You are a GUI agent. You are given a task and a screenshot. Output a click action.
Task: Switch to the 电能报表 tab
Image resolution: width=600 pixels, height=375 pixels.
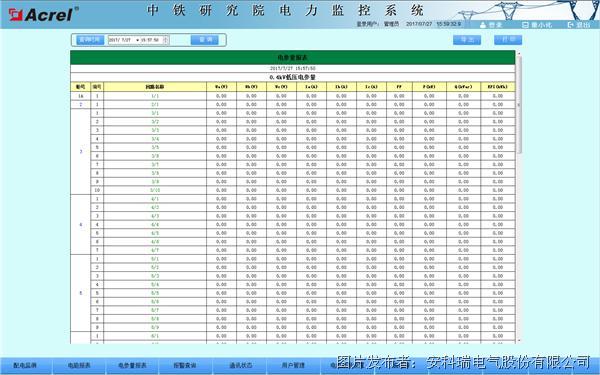coord(79,366)
